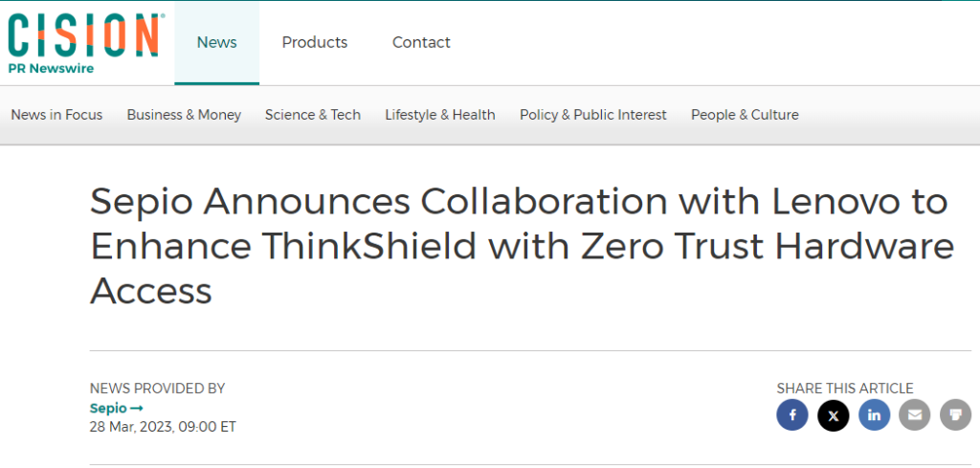Screen dimensions: 980x468
Task: Expand Science & Tech category
Action: [x=313, y=115]
